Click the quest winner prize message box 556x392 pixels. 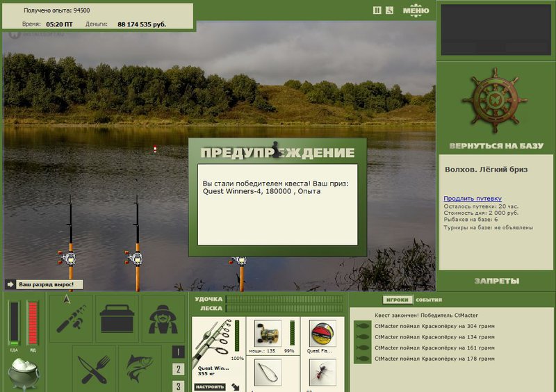click(277, 205)
